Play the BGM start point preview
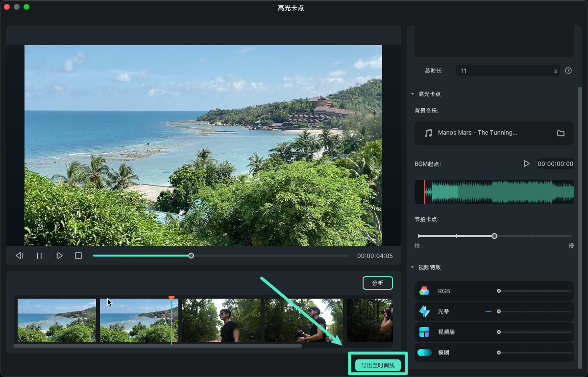Screen dimensions: 588x377 coord(526,164)
